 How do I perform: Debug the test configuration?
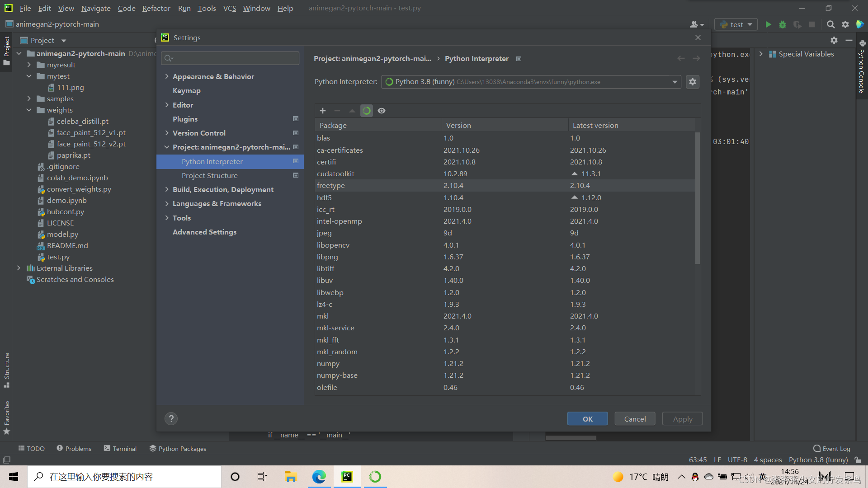coord(783,24)
